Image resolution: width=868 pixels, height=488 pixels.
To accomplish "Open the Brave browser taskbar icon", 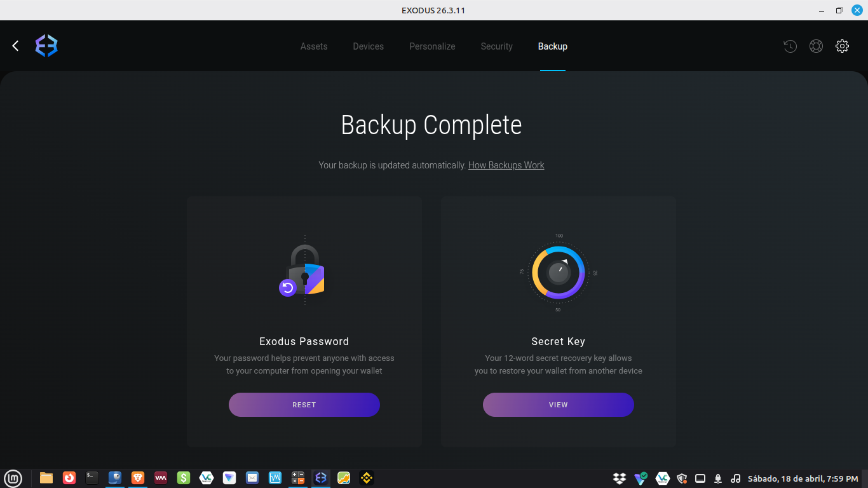I will 138,478.
